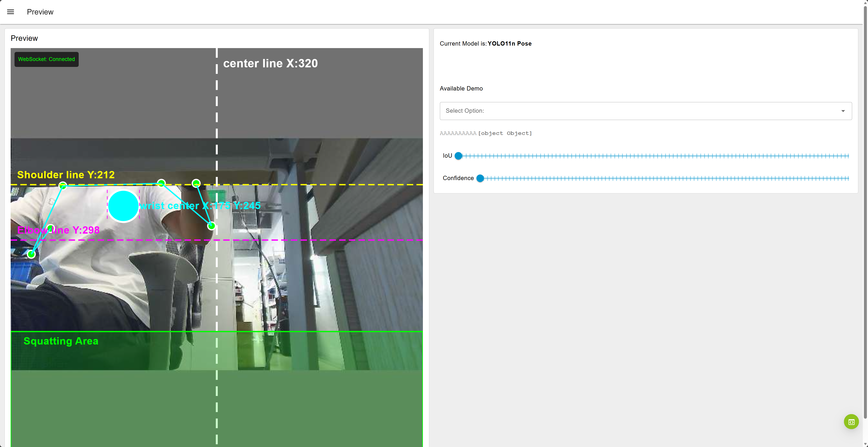This screenshot has width=868, height=447.
Task: Open the hamburger navigation menu
Action: pos(10,12)
